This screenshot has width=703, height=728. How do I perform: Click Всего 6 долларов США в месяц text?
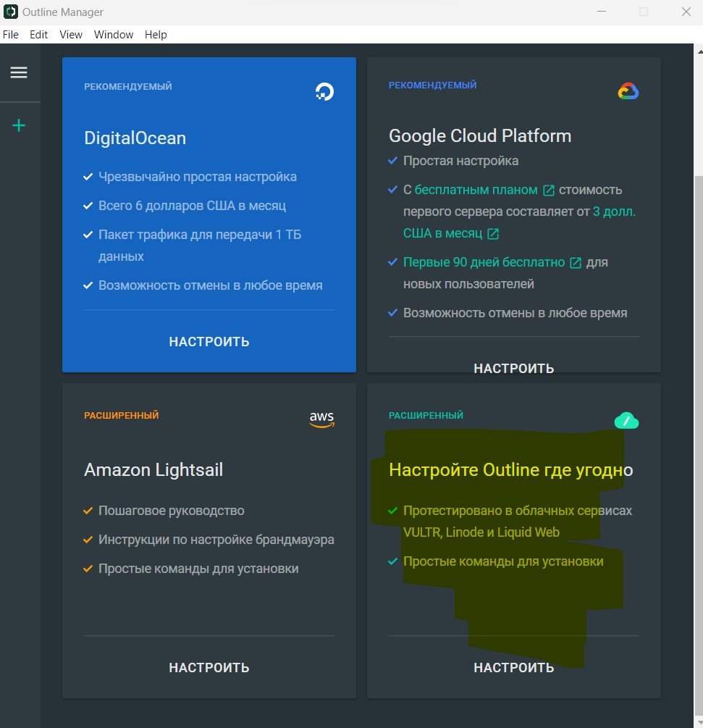click(192, 206)
